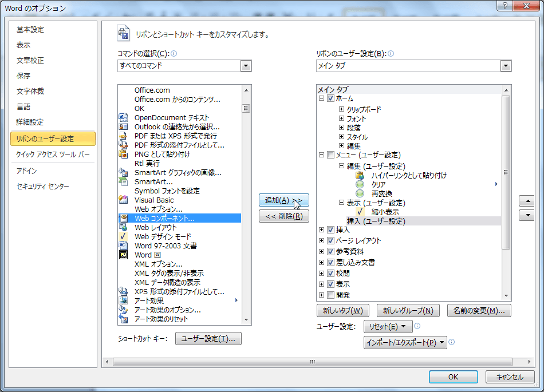Uncheck the 表示 tab checkbox

330,284
